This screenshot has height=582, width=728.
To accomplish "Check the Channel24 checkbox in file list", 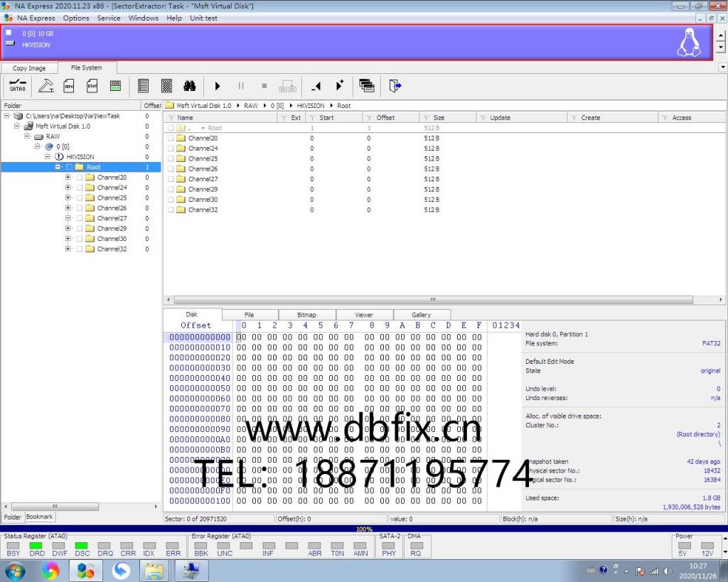I will 171,149.
